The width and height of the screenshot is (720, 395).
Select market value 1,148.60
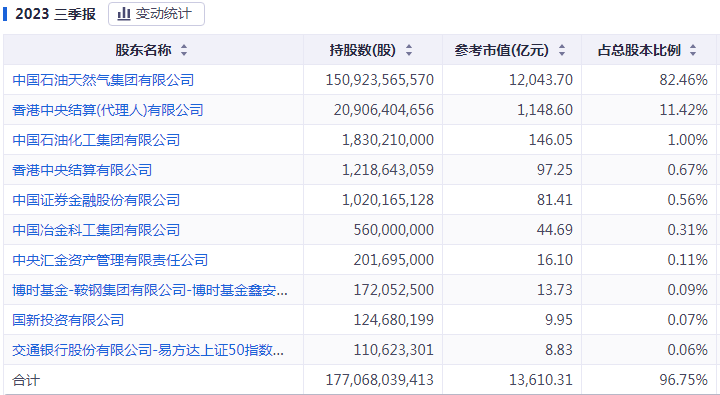pos(545,110)
